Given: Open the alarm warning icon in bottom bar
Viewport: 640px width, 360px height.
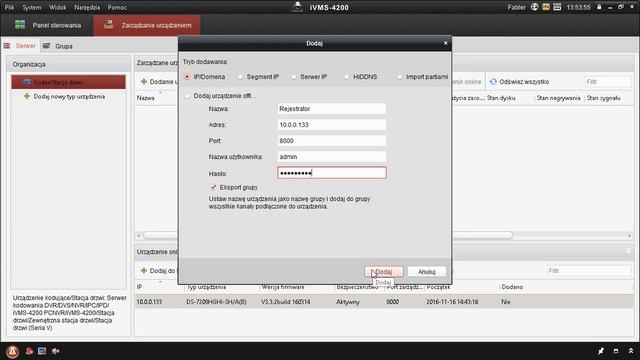Looking at the screenshot, I should click(x=12, y=351).
